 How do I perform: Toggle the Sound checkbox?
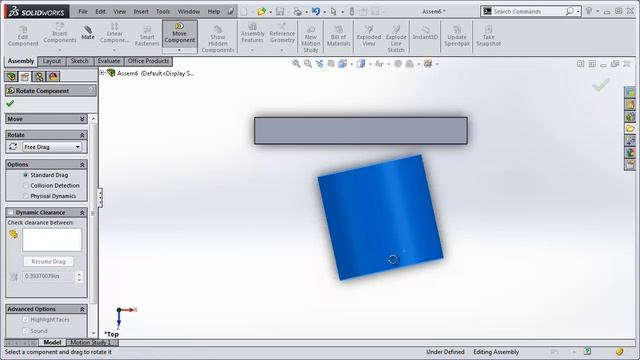point(26,331)
